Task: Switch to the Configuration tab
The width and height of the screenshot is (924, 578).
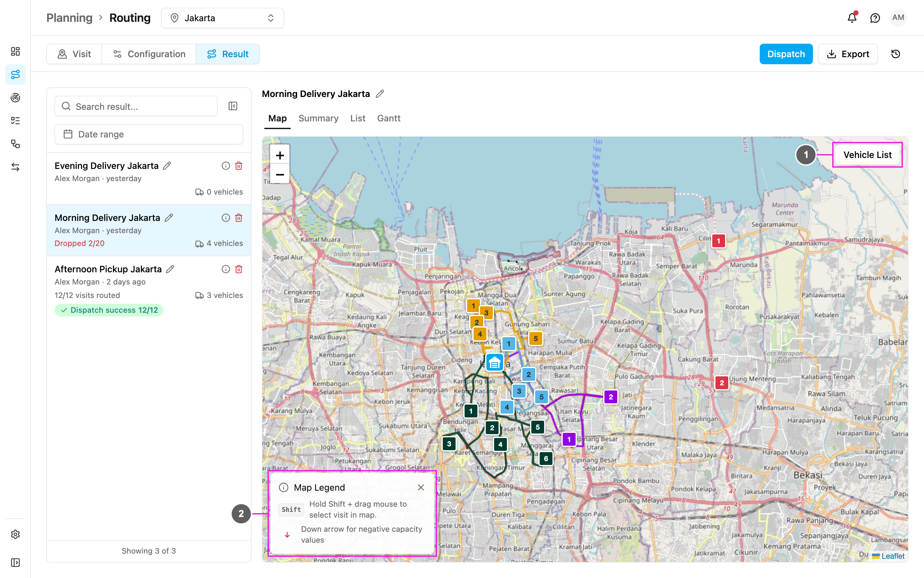Action: (x=149, y=54)
